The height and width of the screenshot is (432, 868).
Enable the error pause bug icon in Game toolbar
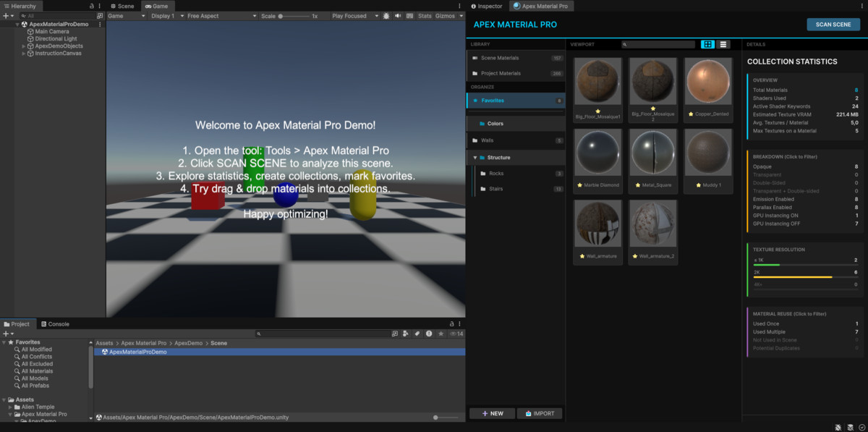pos(386,16)
